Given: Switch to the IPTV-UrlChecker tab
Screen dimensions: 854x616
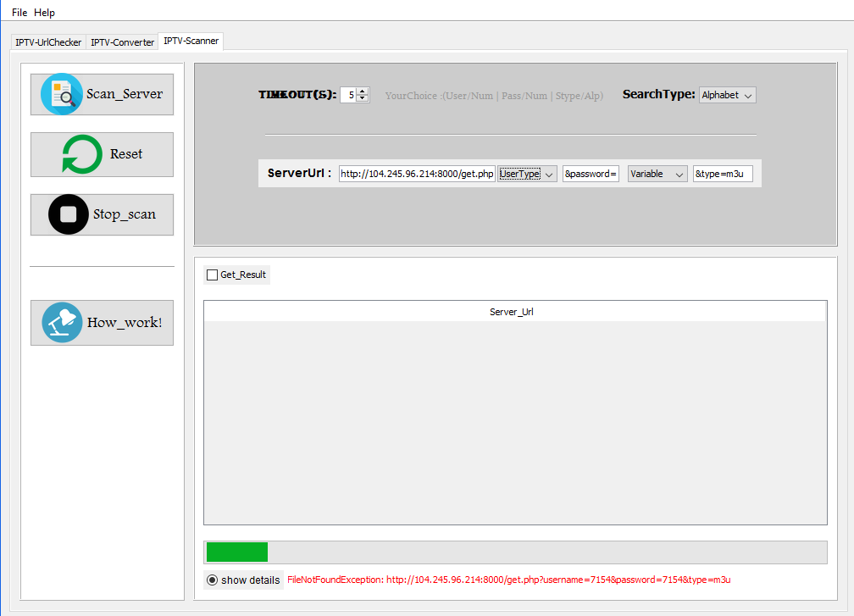Looking at the screenshot, I should (x=48, y=42).
